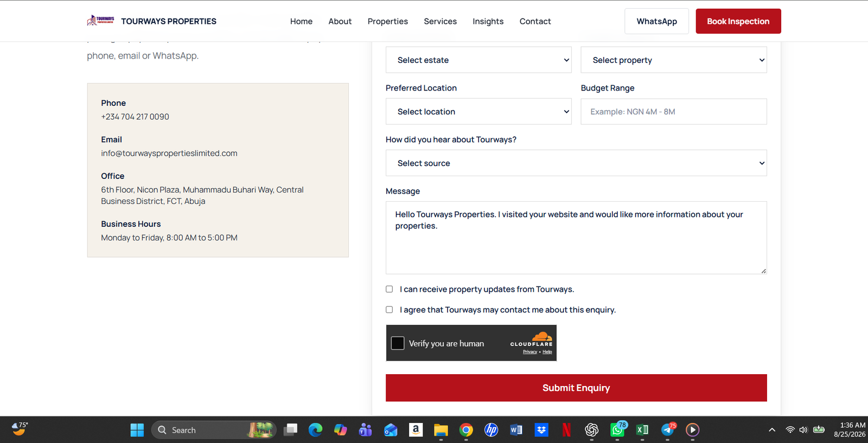Open the Home menu item
Viewport: 868px width, 443px height.
301,21
